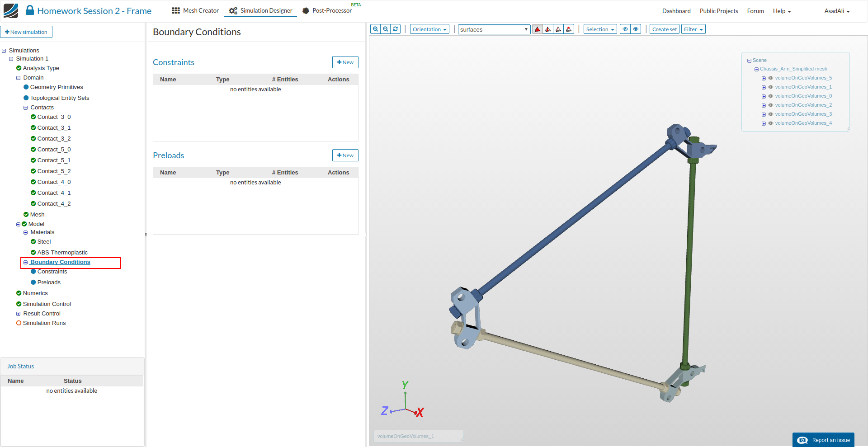Click the zoom out magnifier icon
The width and height of the screenshot is (868, 447).
pyautogui.click(x=386, y=29)
